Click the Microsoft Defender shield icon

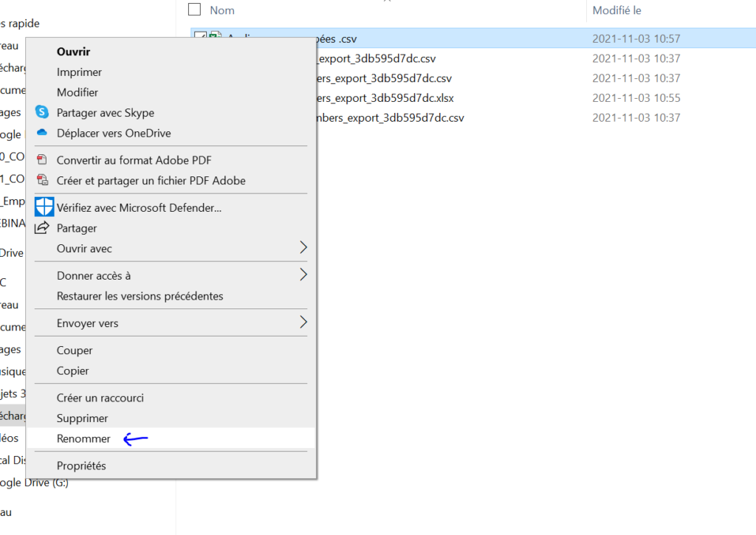tap(44, 207)
